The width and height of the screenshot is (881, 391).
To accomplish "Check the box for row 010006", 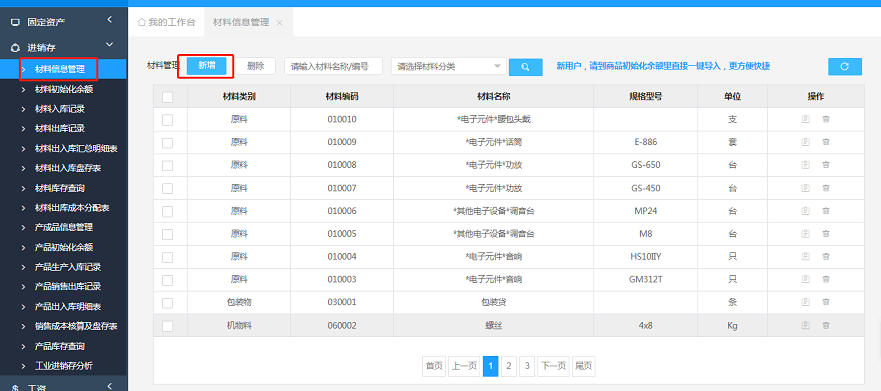I will 167,211.
